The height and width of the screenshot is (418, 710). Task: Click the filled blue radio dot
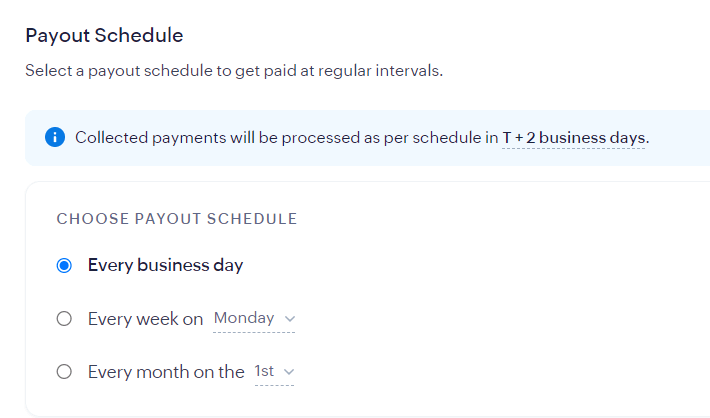point(65,266)
